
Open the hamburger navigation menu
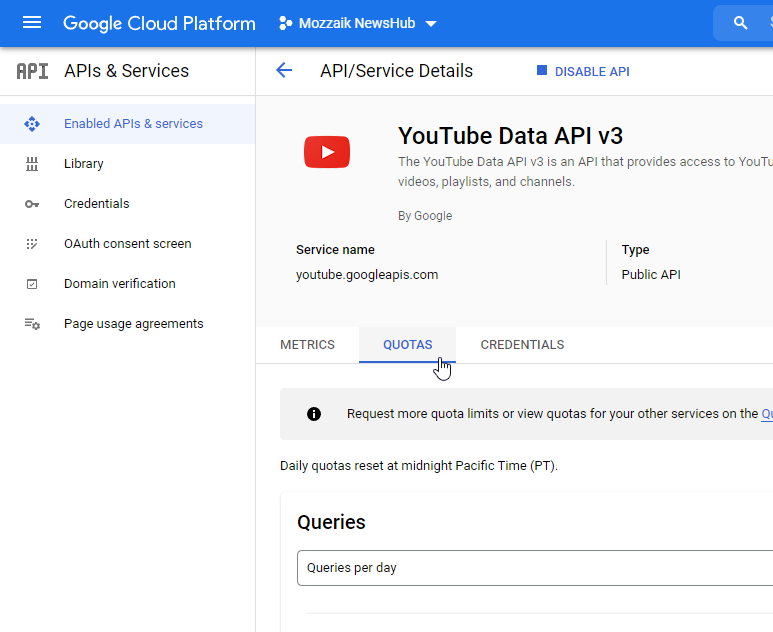tap(32, 23)
